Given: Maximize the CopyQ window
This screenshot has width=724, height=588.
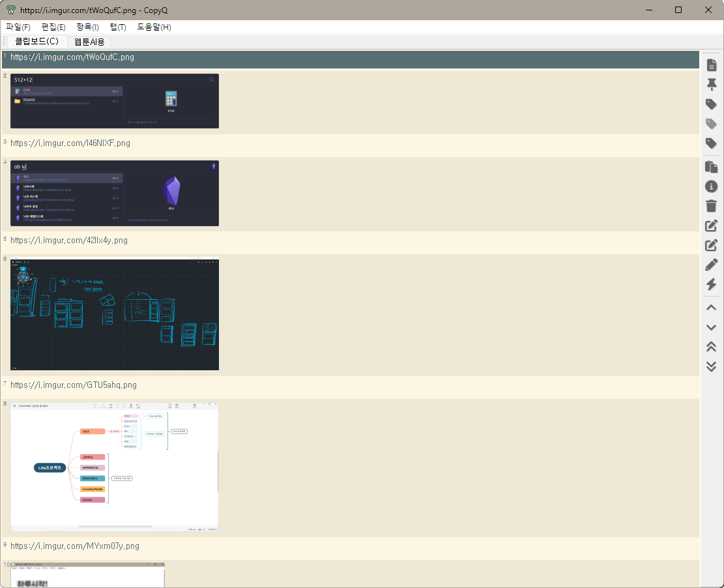Looking at the screenshot, I should (x=678, y=10).
